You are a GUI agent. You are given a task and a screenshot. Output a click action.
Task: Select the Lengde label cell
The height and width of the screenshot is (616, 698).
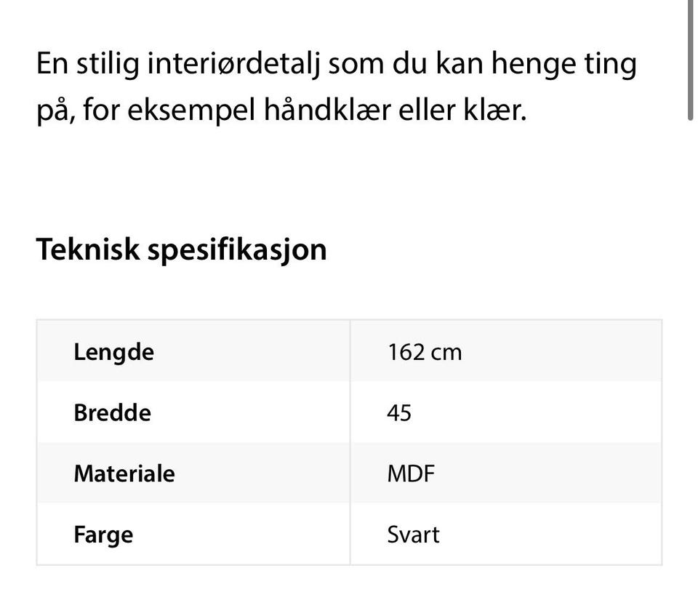click(193, 351)
